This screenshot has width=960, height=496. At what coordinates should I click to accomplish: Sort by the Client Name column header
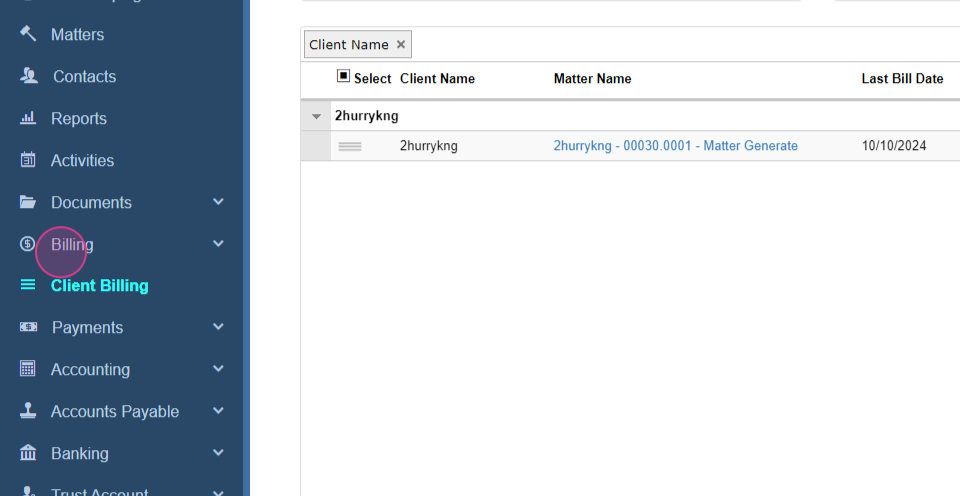[437, 78]
